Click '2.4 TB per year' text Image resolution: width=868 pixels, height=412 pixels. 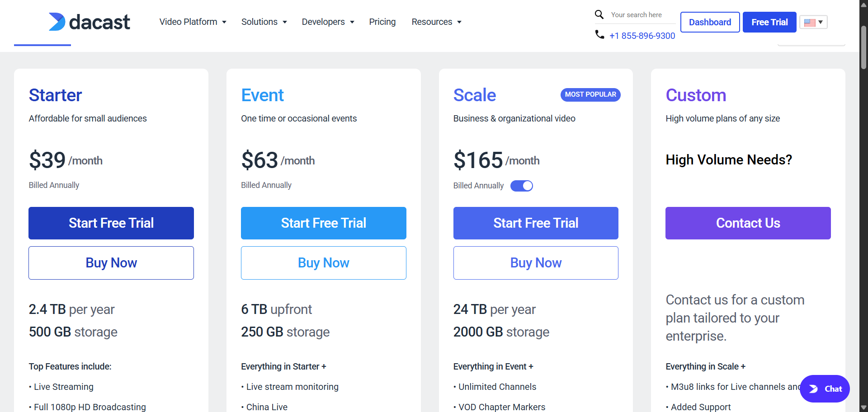pos(71,309)
